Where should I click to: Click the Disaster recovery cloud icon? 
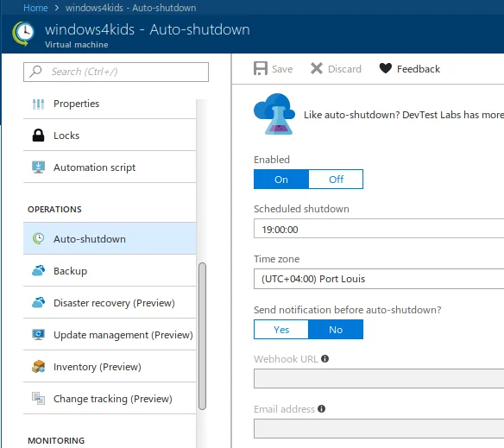coord(38,303)
